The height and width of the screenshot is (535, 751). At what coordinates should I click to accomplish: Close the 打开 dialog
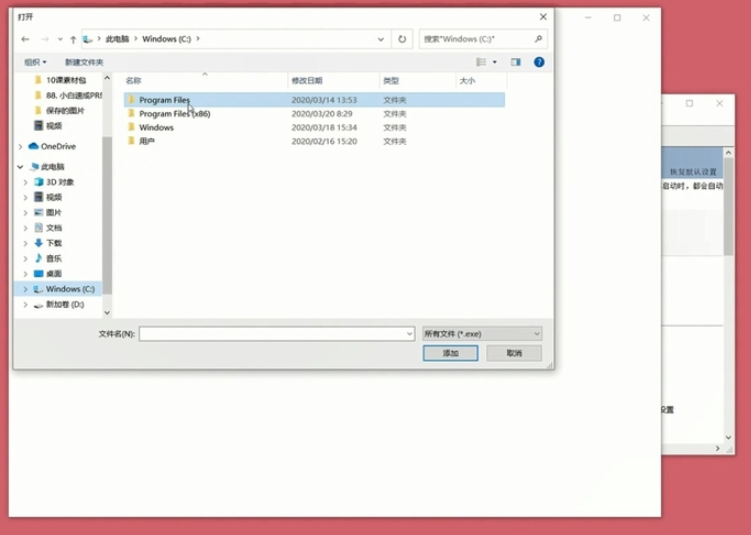(543, 17)
